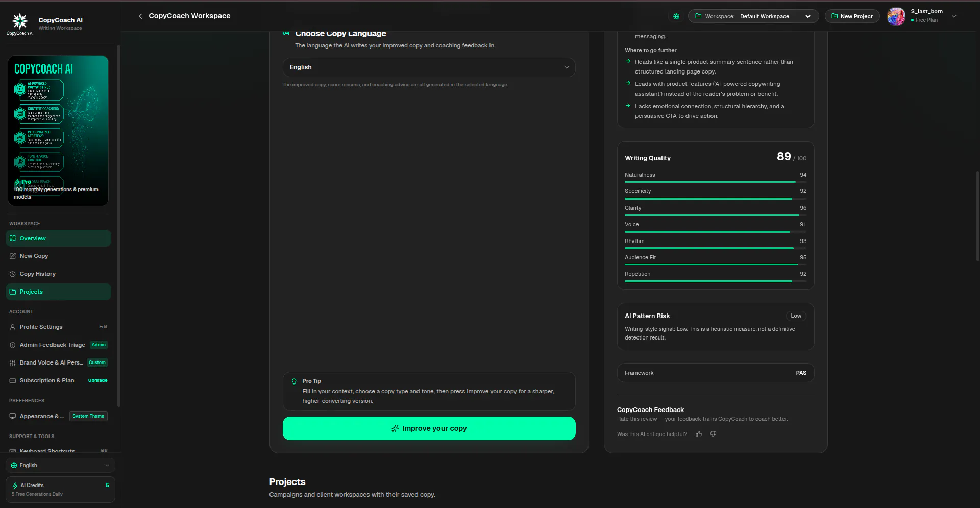This screenshot has height=508, width=980.
Task: Open Profile Settings
Action: [58, 327]
